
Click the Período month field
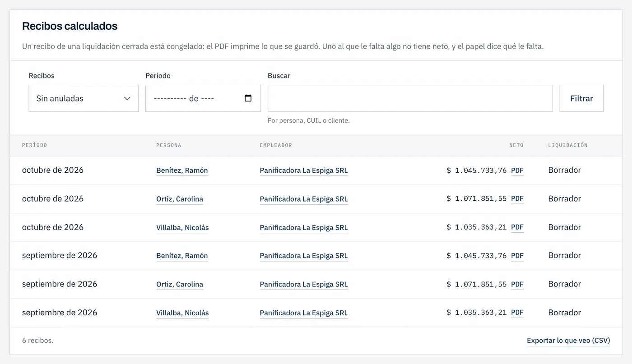tap(203, 98)
